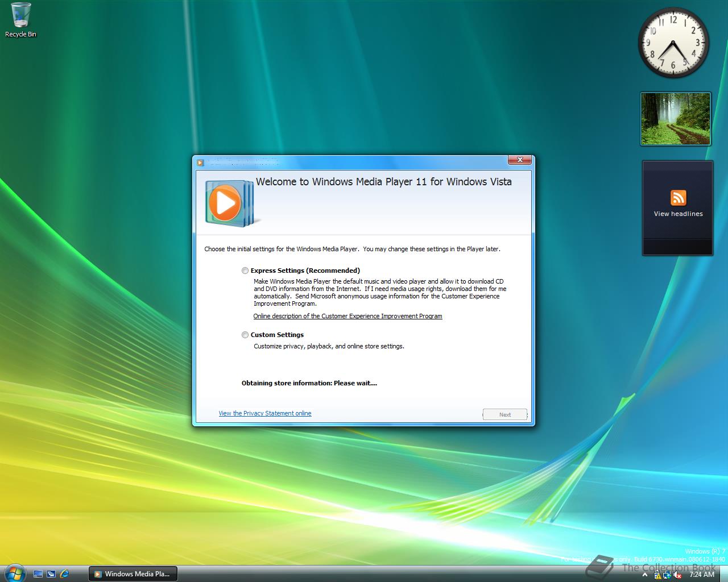Open the Recycle Bin desktop icon

(20, 20)
